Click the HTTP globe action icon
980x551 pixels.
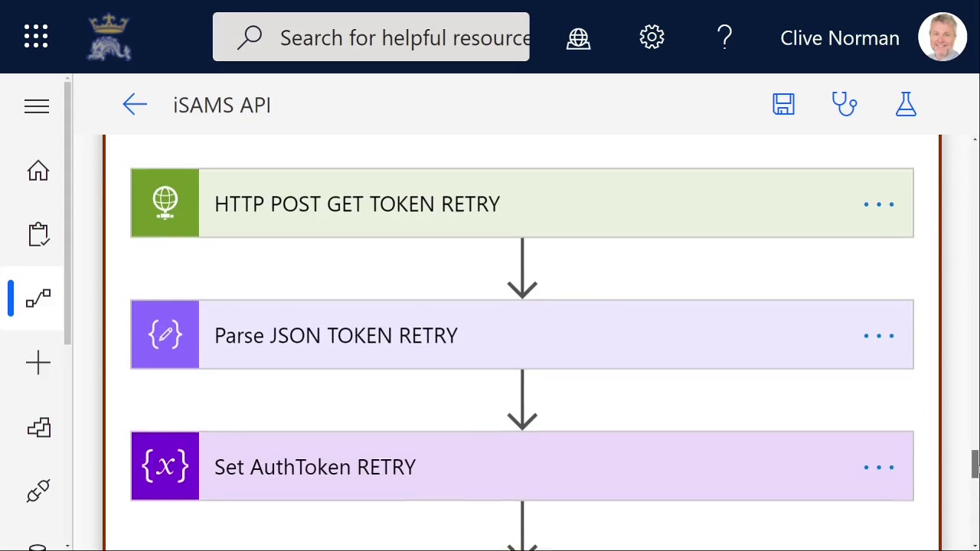165,203
